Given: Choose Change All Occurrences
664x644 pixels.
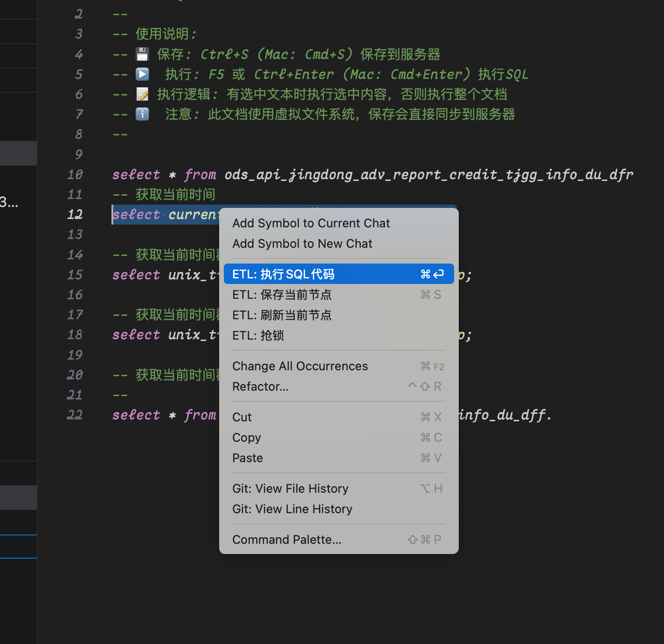Looking at the screenshot, I should point(339,366).
